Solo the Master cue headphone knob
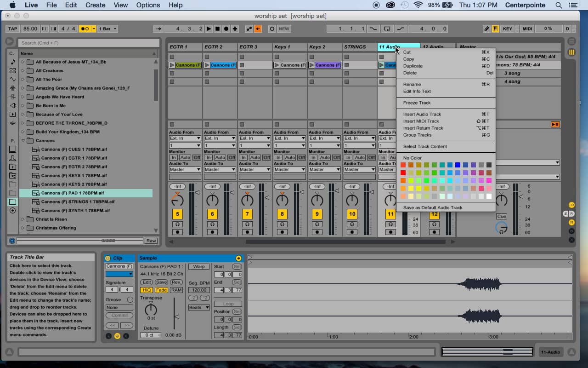Viewport: 588px width, 368px height. click(502, 227)
